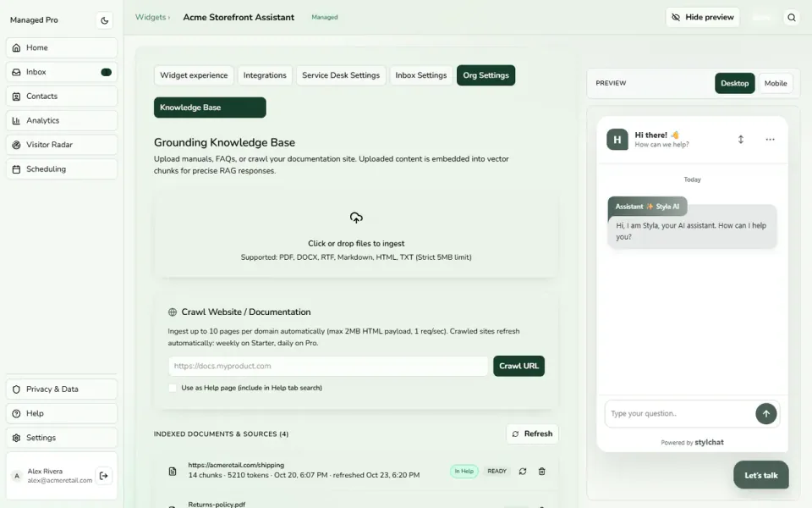
Task: Click the Crawl URL button
Action: (x=518, y=366)
